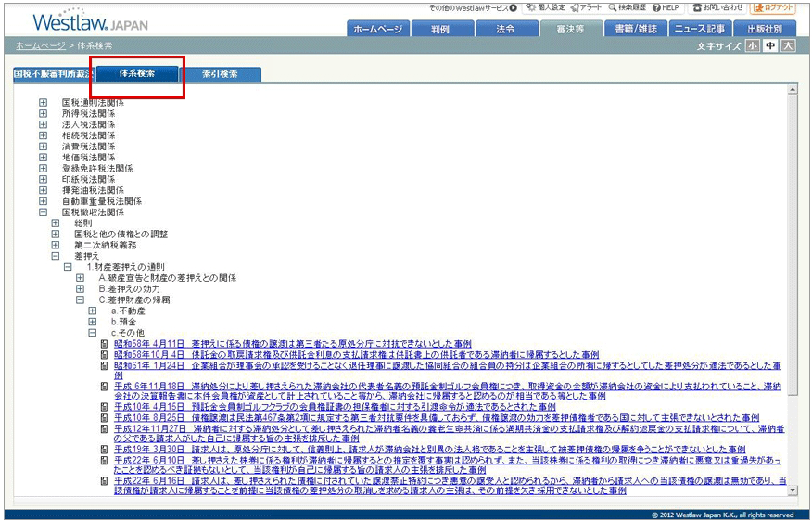This screenshot has width=812, height=521.
Task: Select 体系検索 sub-tab
Action: click(x=137, y=73)
